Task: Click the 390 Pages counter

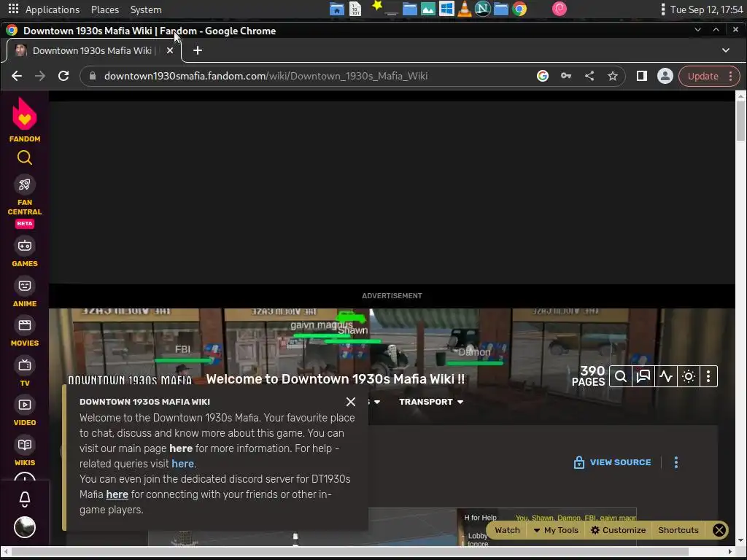Action: (589, 376)
